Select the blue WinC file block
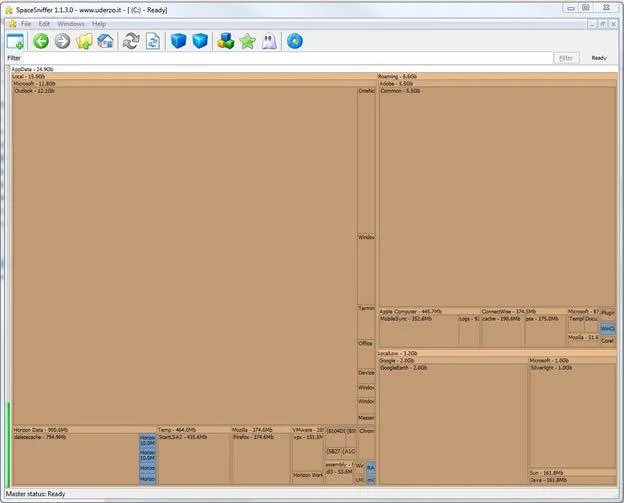624x503 pixels. (x=608, y=329)
